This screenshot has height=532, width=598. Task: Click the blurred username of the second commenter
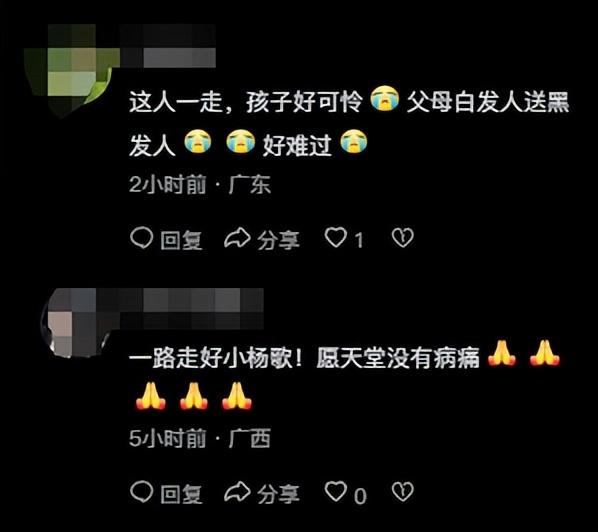(x=192, y=309)
